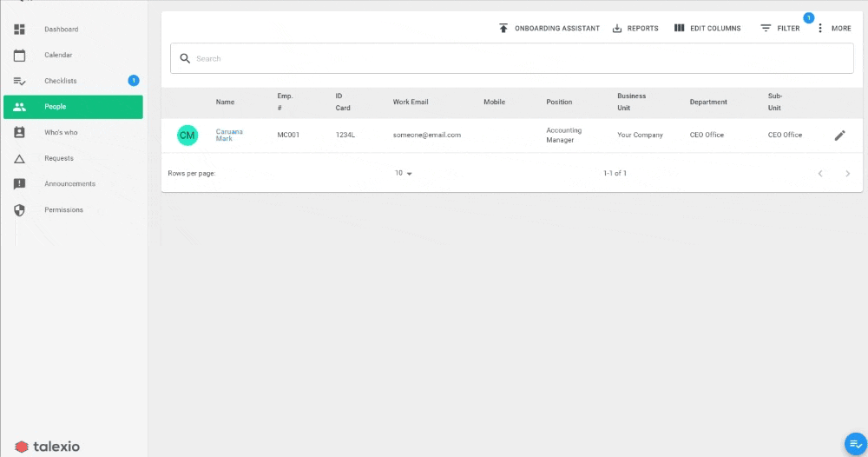Image resolution: width=868 pixels, height=457 pixels.
Task: Open the Dashboard icon in sidebar
Action: 19,30
